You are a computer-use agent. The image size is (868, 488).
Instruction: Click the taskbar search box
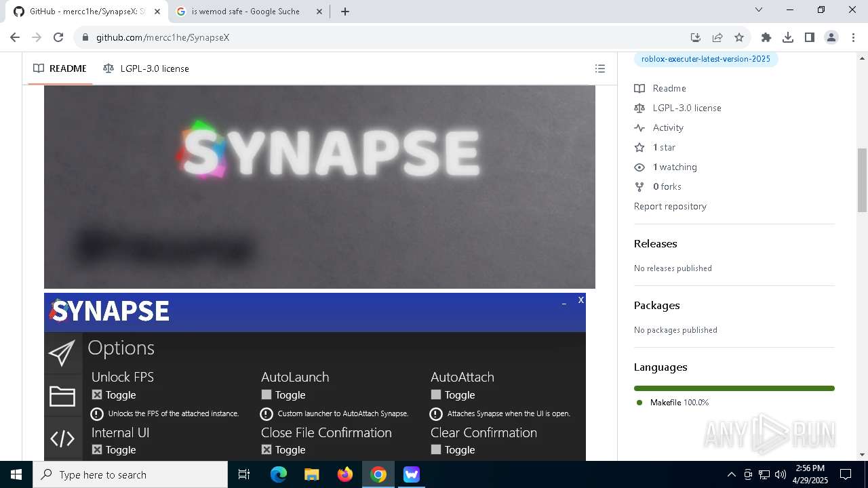(130, 474)
